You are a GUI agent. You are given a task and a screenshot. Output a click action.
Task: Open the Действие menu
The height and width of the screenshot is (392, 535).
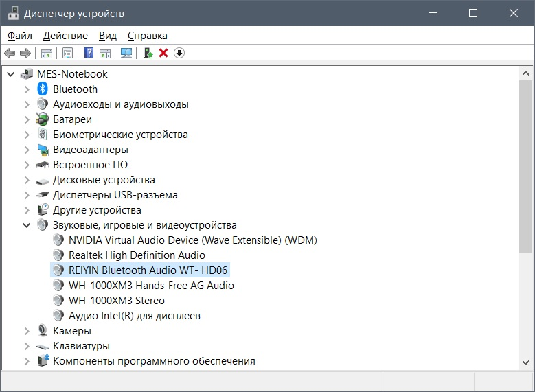tap(65, 35)
